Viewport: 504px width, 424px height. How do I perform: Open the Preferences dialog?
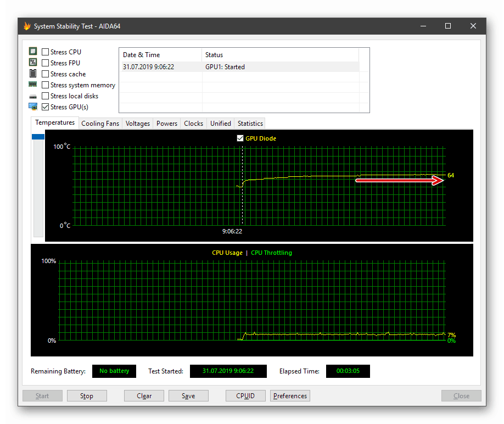click(290, 395)
